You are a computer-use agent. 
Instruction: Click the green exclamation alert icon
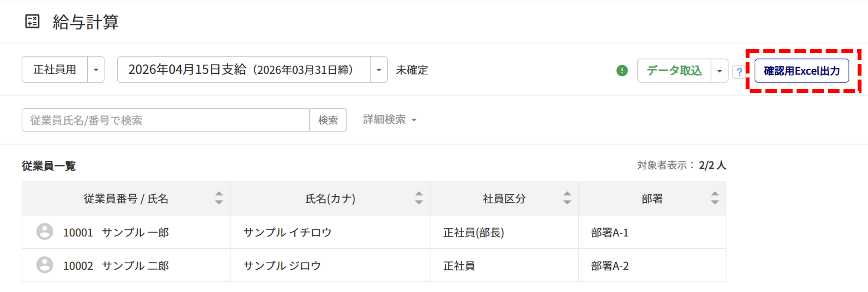622,70
